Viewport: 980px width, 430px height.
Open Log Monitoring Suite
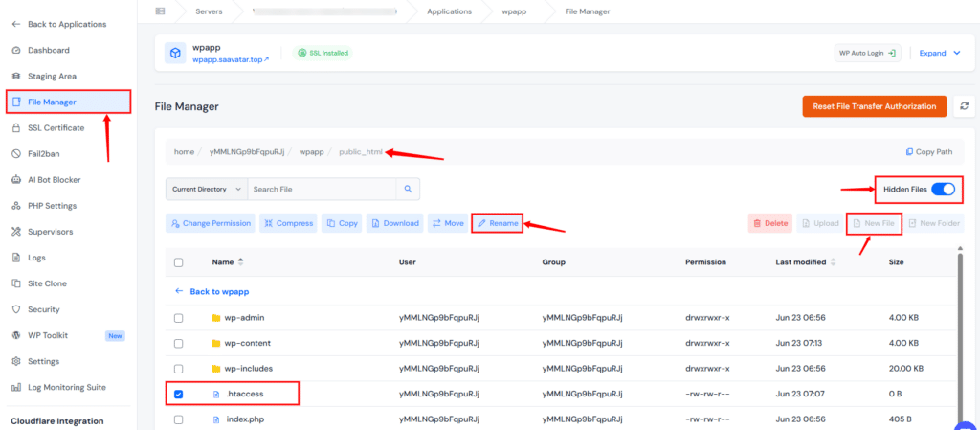point(58,388)
